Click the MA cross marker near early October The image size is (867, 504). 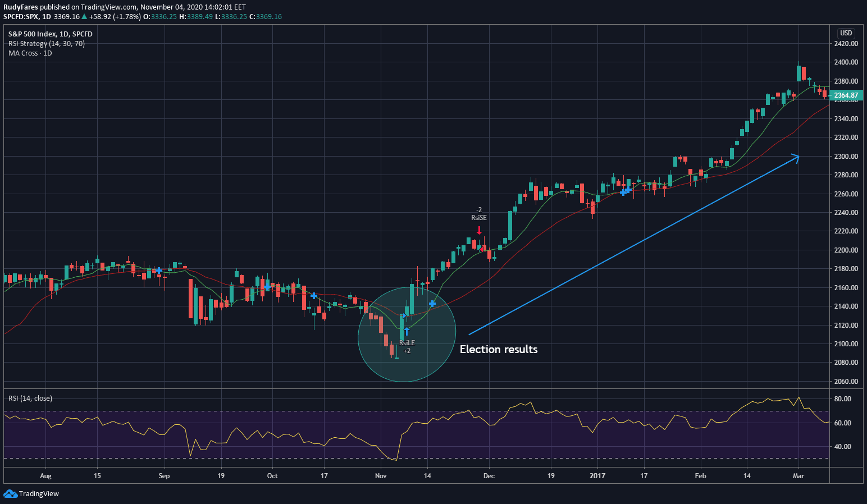click(x=267, y=287)
